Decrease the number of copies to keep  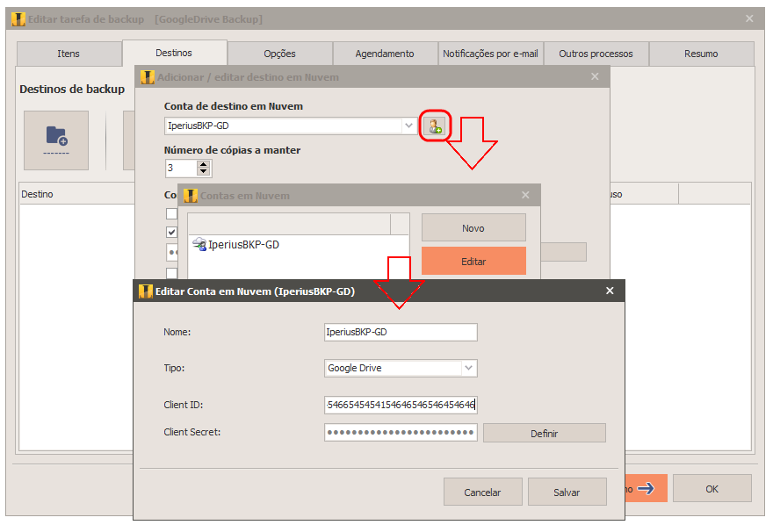(x=203, y=172)
